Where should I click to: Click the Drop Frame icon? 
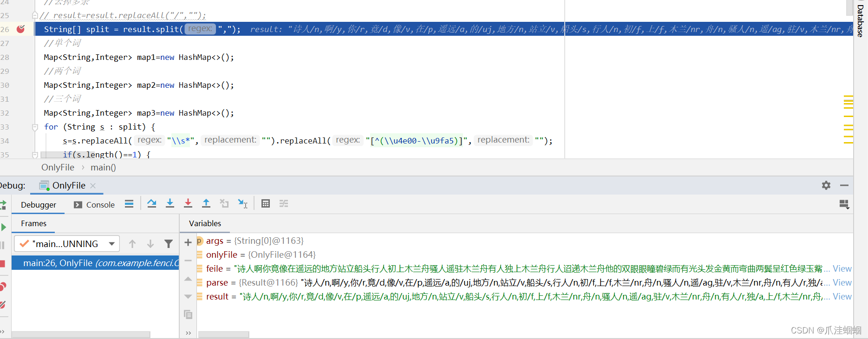[224, 204]
